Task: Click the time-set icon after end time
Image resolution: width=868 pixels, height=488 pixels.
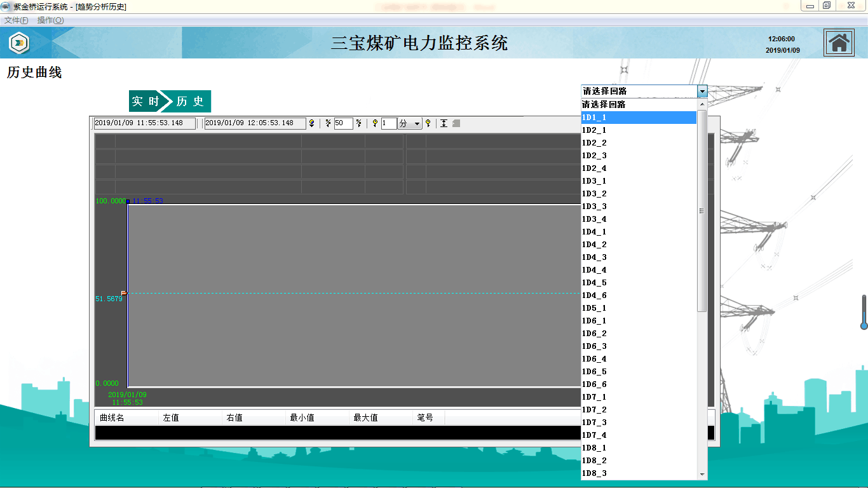Action: point(311,123)
